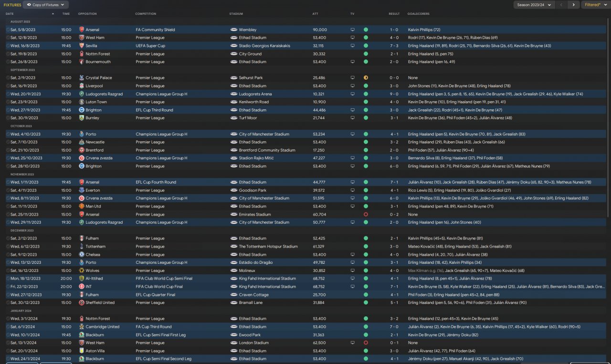Click the 7 - 3 result
This screenshot has height=364, width=611.
click(x=394, y=46)
